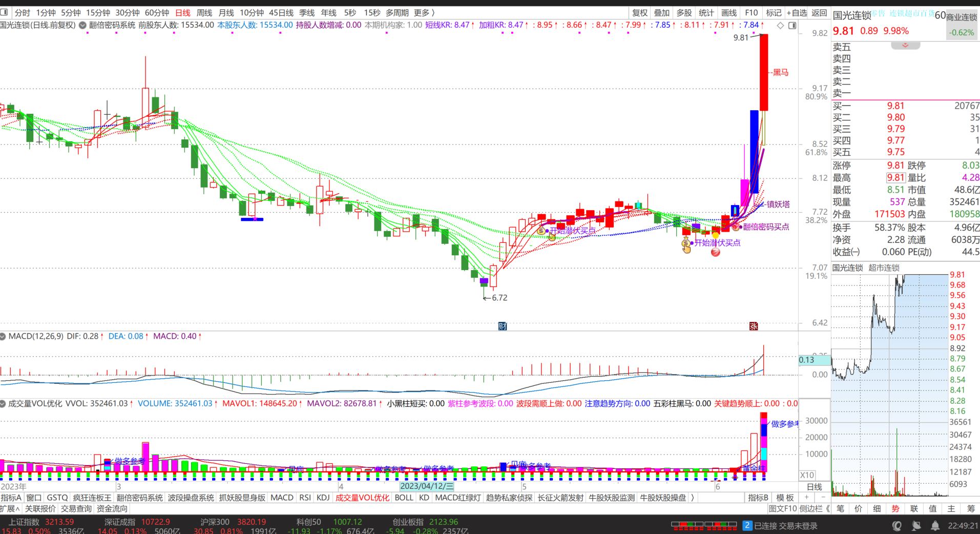The image size is (980, 534).
Task: Click the satellite dish icon in status bar
Action: coord(916,526)
